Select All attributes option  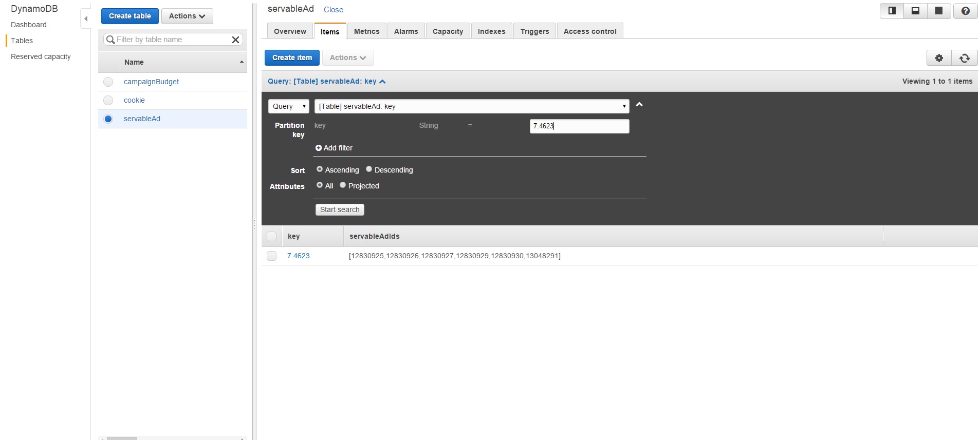(320, 185)
